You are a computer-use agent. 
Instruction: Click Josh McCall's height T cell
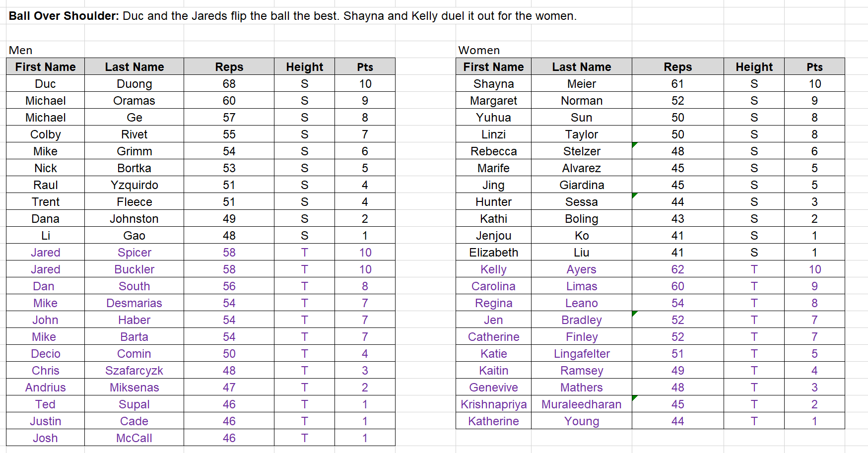(x=304, y=438)
